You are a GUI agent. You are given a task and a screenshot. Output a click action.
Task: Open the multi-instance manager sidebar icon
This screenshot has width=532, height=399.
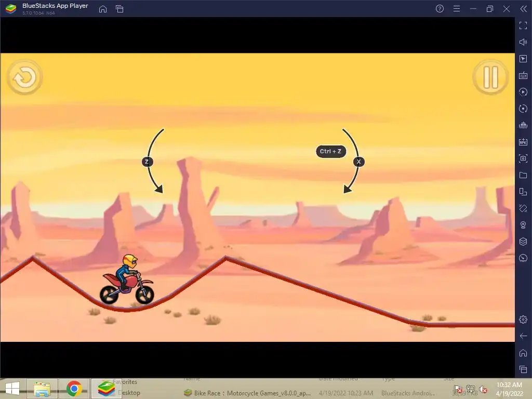pos(523,192)
